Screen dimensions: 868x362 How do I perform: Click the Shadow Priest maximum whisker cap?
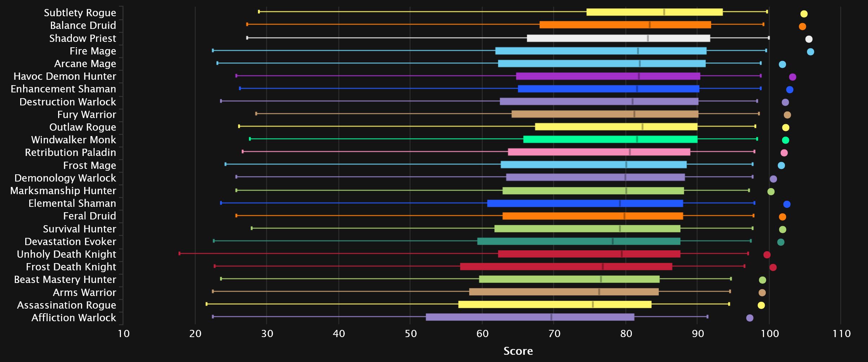769,38
